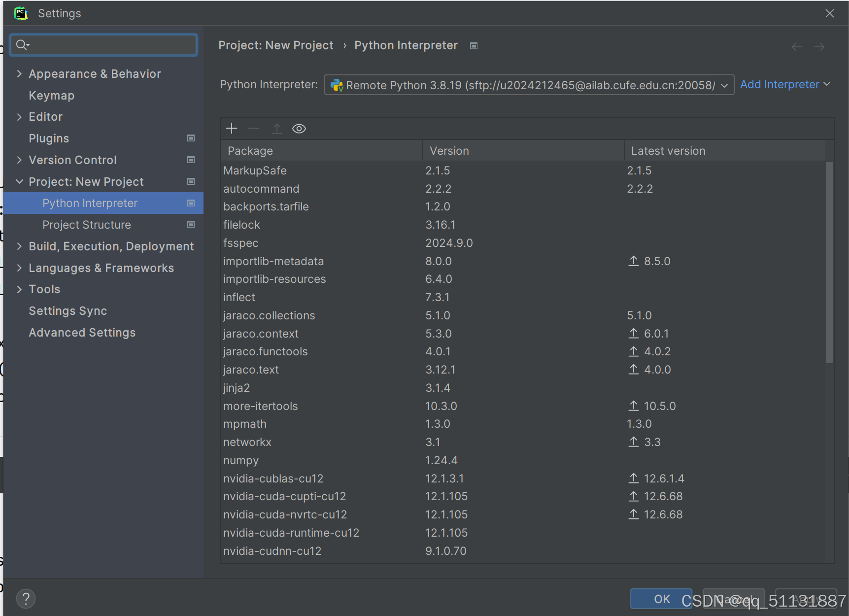Upgrade networkx to 3.3 via its arrow icon

[x=634, y=442]
